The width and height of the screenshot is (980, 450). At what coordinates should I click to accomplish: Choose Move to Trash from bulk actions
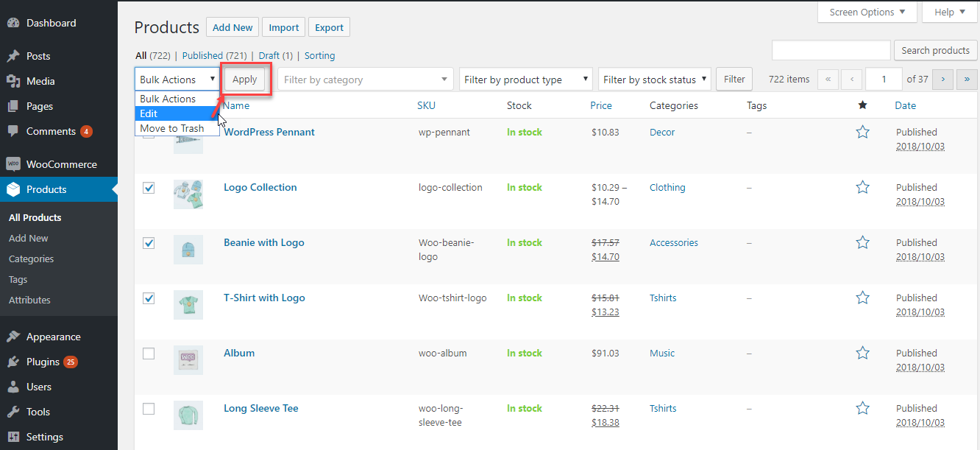pos(177,128)
